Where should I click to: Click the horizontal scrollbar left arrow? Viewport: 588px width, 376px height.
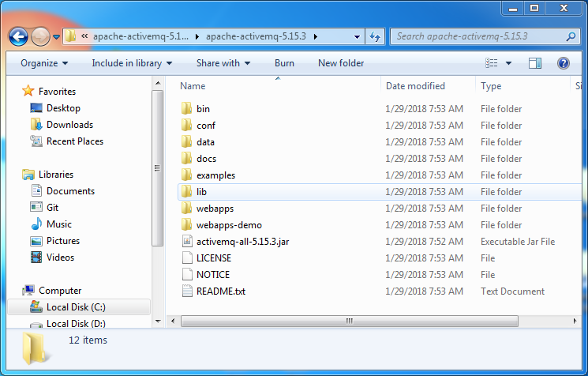tap(173, 321)
